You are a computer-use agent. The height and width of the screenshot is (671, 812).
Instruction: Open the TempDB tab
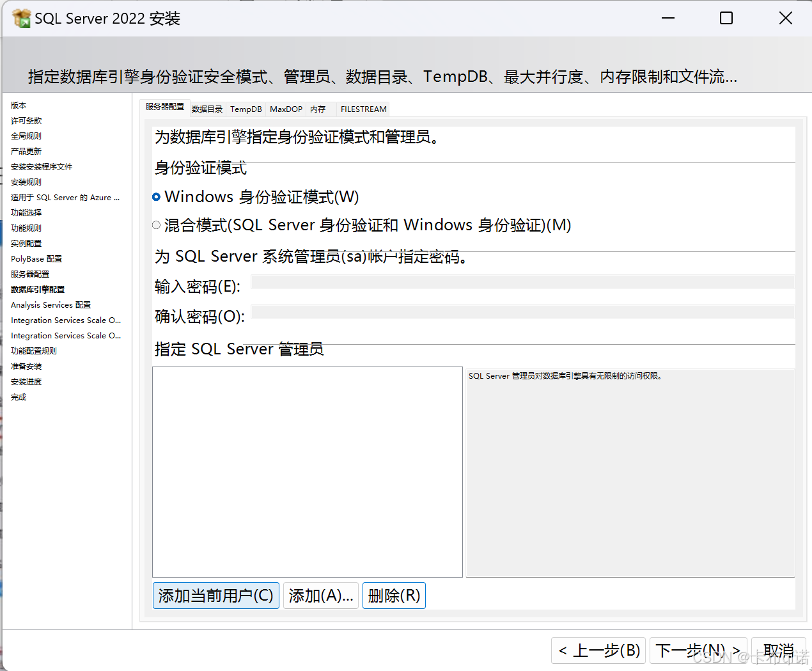[246, 109]
